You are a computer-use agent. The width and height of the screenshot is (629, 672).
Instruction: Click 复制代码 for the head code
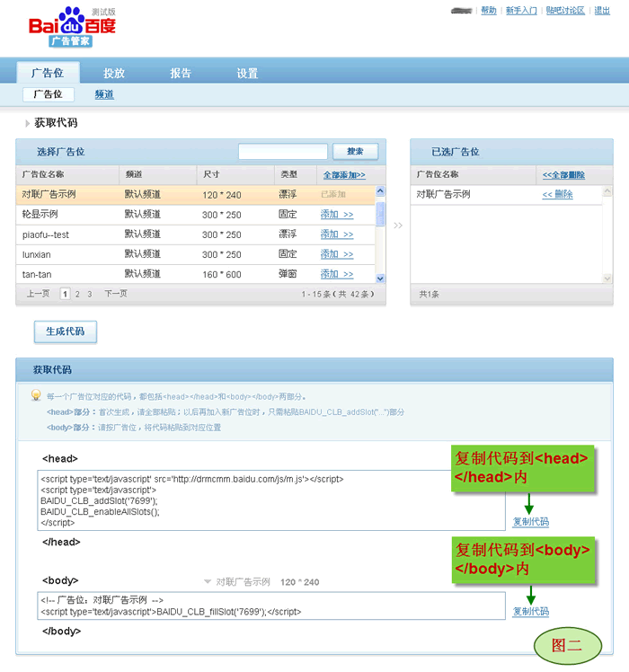[531, 522]
